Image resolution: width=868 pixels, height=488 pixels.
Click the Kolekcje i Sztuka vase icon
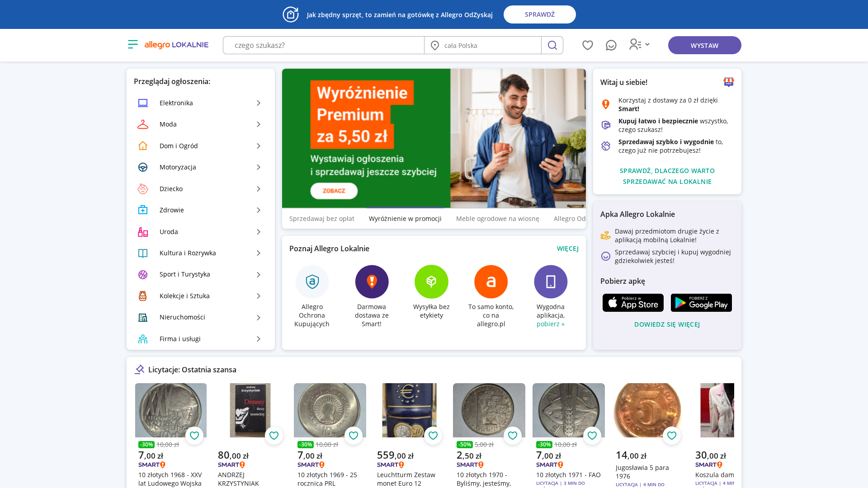143,296
